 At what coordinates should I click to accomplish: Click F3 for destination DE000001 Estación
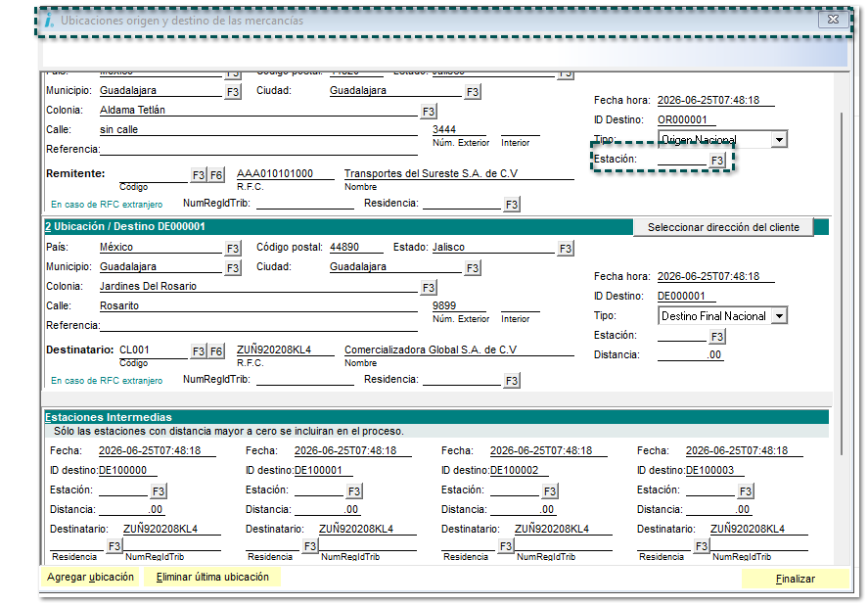click(717, 337)
